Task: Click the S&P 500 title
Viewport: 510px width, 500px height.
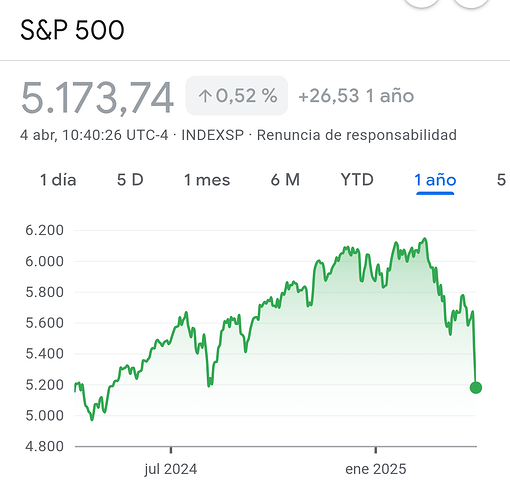Action: pos(72,30)
